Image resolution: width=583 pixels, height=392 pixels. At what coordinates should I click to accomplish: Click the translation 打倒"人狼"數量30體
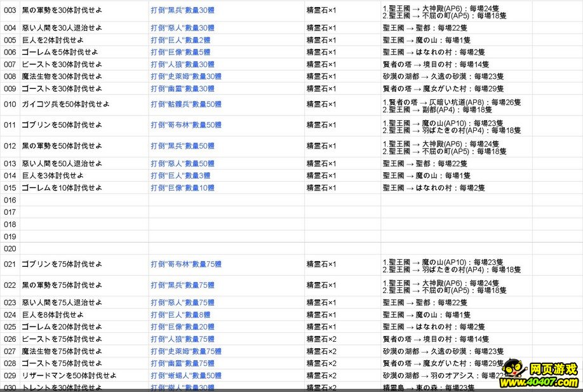tap(182, 64)
